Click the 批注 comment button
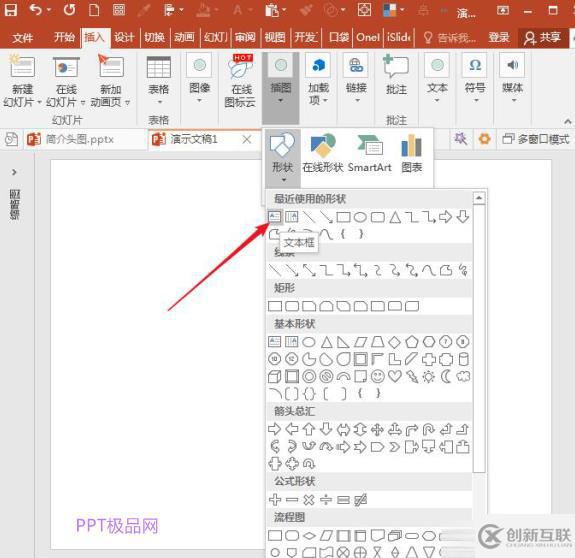The width and height of the screenshot is (575, 558). (396, 75)
